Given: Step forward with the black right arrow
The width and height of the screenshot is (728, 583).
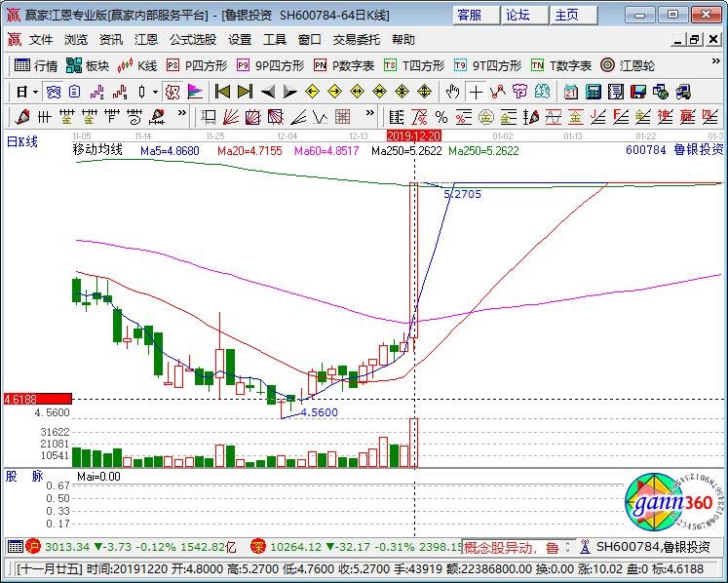Looking at the screenshot, I should (289, 92).
